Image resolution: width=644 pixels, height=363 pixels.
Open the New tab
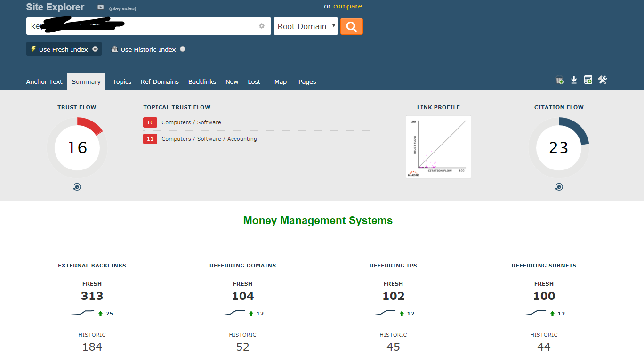[x=232, y=81]
